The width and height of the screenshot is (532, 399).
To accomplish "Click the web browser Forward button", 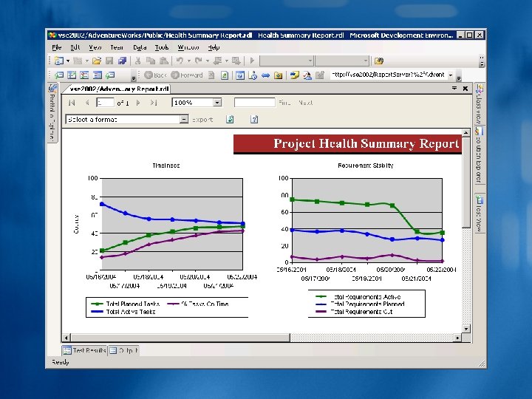I will pos(187,75).
